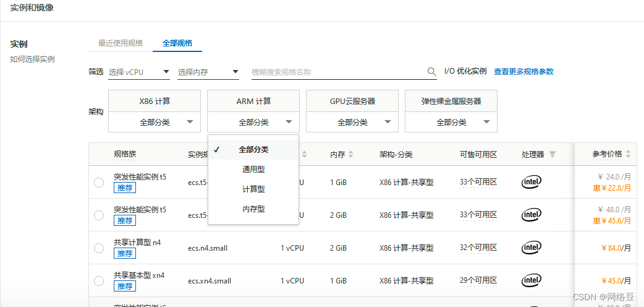Image resolution: width=644 pixels, height=307 pixels.
Task: Open the 选择内存 dropdown
Action: click(x=208, y=72)
